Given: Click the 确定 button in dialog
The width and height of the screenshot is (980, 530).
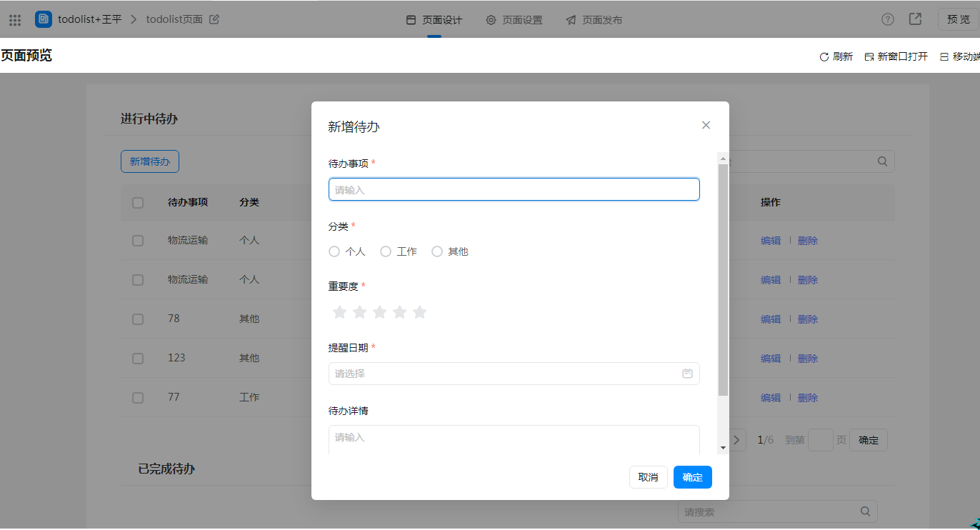Looking at the screenshot, I should (692, 477).
